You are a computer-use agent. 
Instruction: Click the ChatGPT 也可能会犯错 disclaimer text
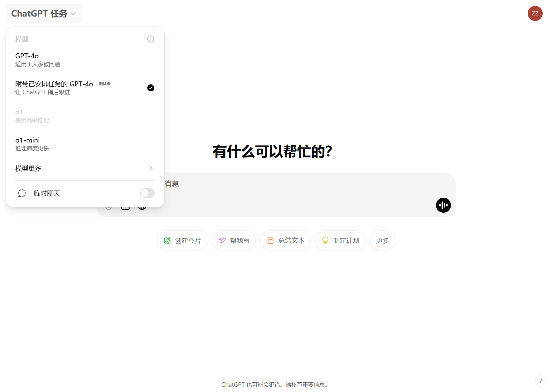(x=275, y=385)
